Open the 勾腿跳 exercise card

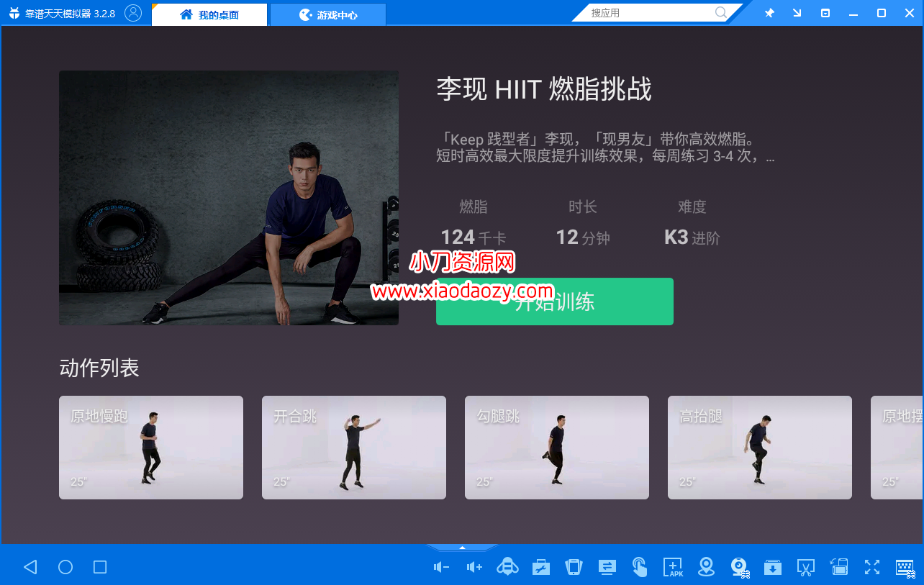[557, 448]
